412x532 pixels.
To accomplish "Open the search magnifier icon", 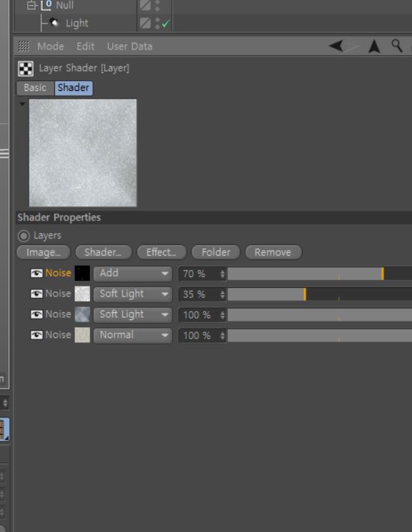I will point(397,45).
